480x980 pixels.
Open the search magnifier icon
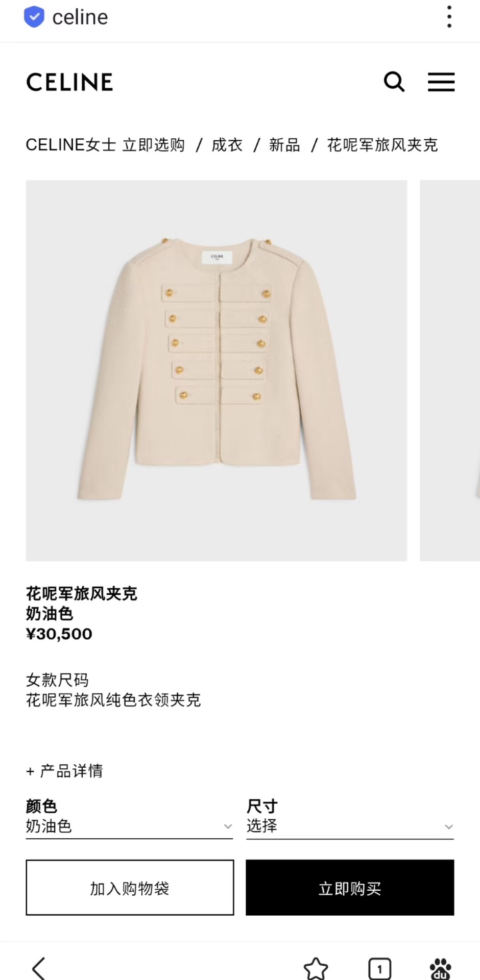click(394, 82)
